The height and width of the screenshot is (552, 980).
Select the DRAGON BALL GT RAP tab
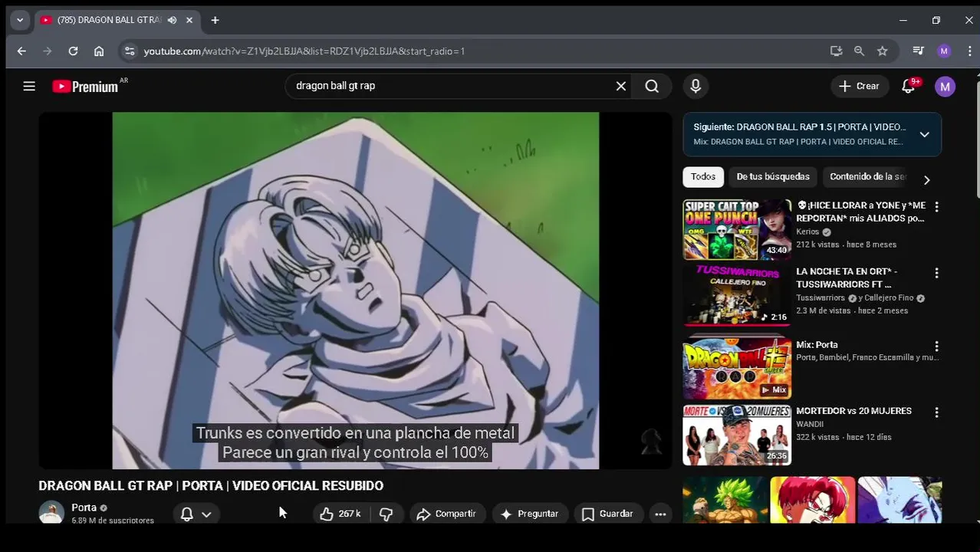click(107, 21)
